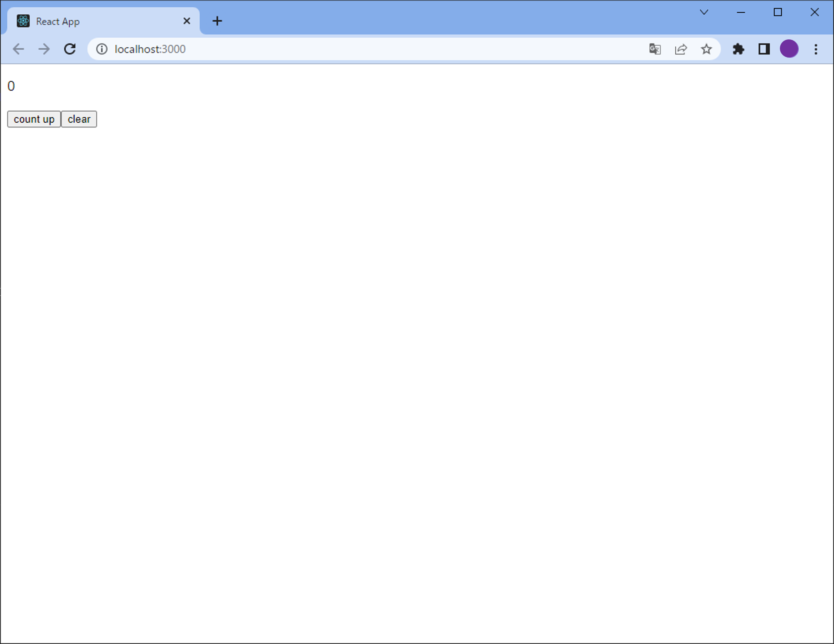Maximize the browser window
This screenshot has height=644, width=834.
click(x=778, y=12)
